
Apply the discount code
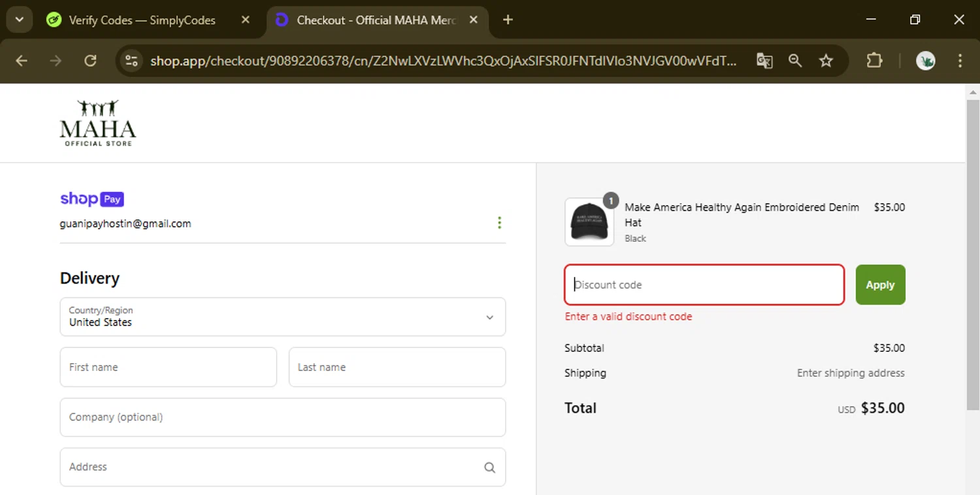tap(880, 285)
